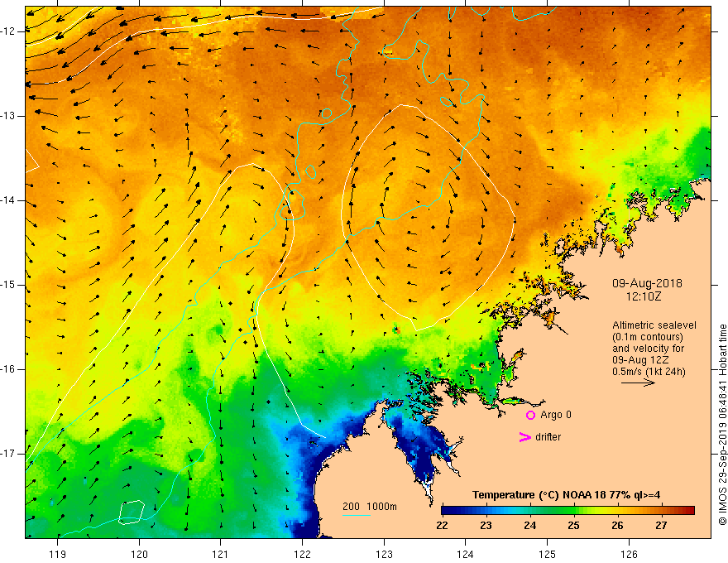This screenshot has width=728, height=563.
Task: Click the longitude axis label 126
Action: point(629,554)
